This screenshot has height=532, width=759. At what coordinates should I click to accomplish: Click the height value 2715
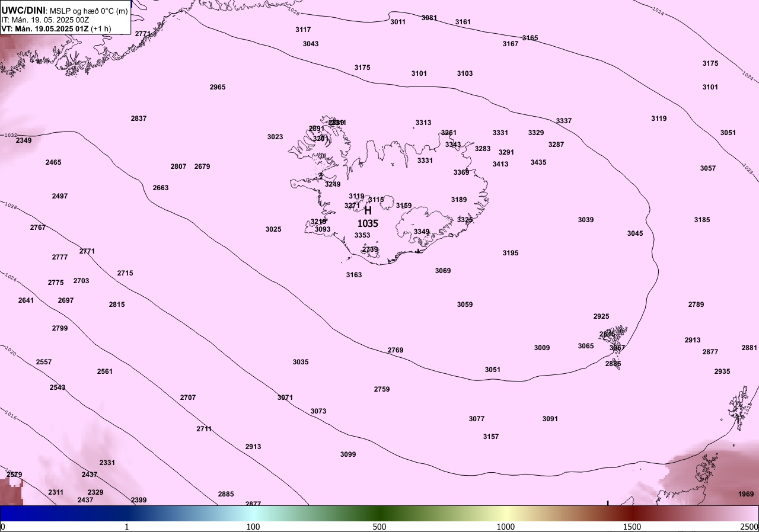(125, 273)
